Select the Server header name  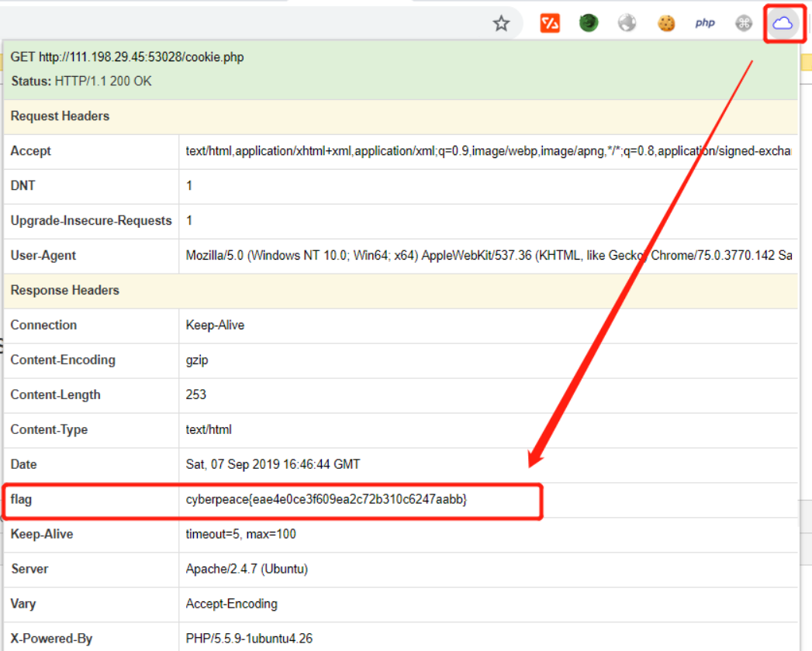tap(29, 569)
